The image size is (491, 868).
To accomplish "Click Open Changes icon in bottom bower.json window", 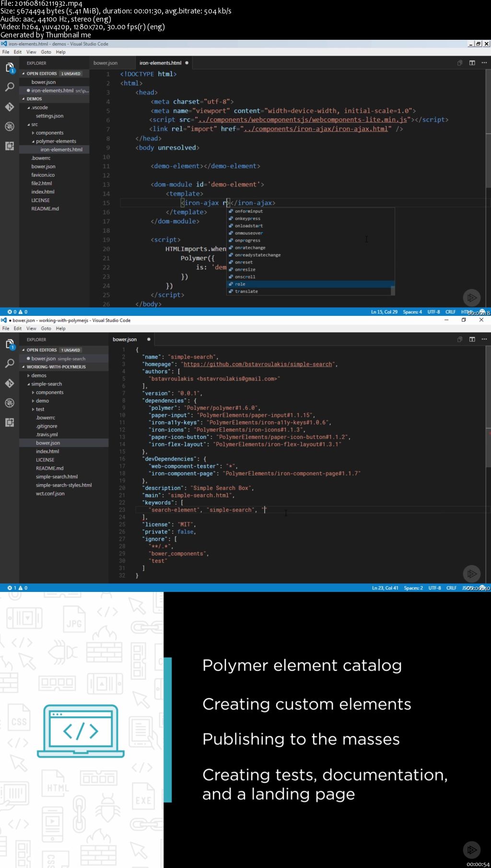I will [x=459, y=339].
